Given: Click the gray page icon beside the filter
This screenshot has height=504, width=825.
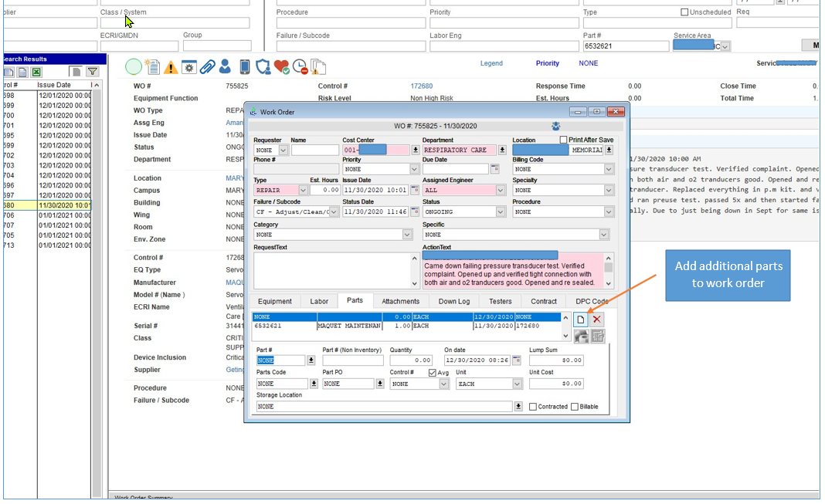Looking at the screenshot, I should pyautogui.click(x=76, y=72).
